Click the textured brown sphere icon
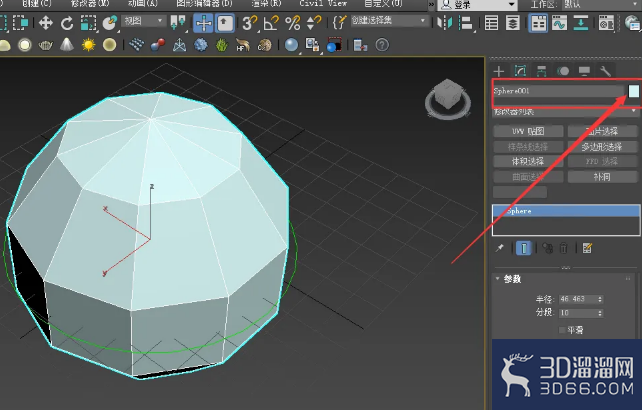Screen dimensions: 642x410 tap(264, 45)
